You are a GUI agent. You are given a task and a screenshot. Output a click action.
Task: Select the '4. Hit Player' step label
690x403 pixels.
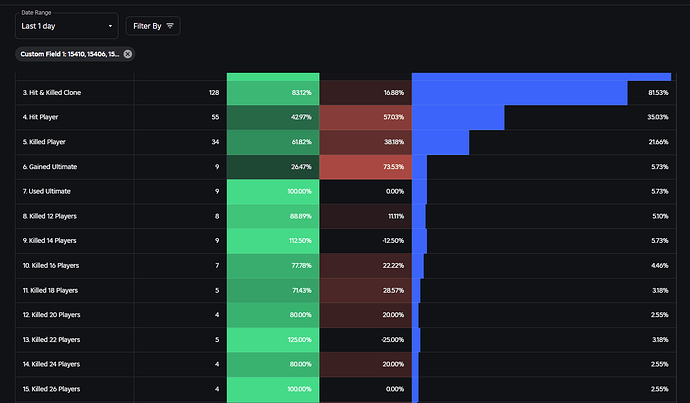tap(41, 117)
